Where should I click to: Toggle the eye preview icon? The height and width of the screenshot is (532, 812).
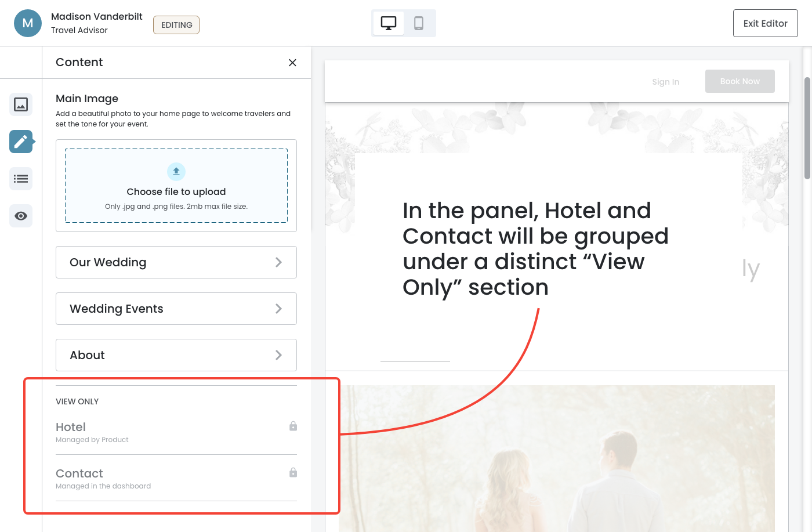point(21,216)
